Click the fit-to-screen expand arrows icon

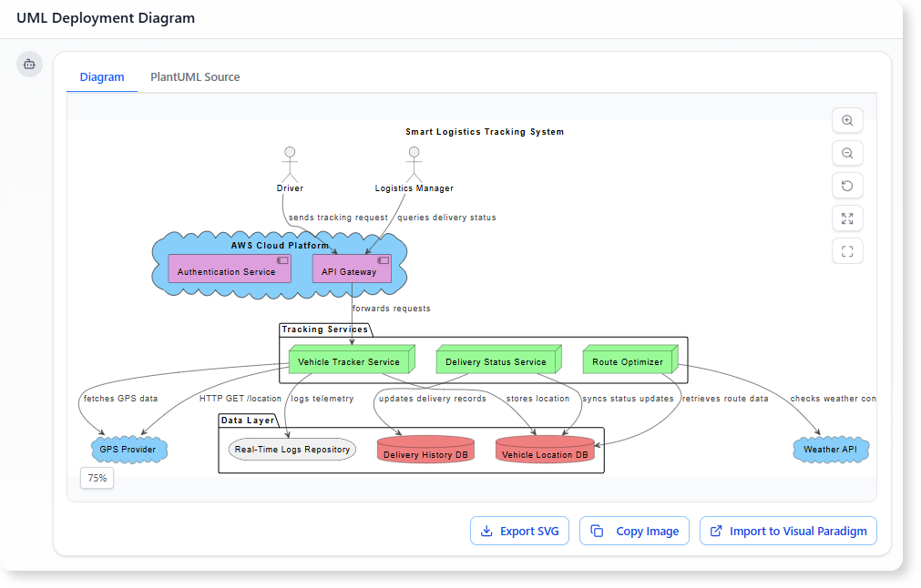click(847, 218)
